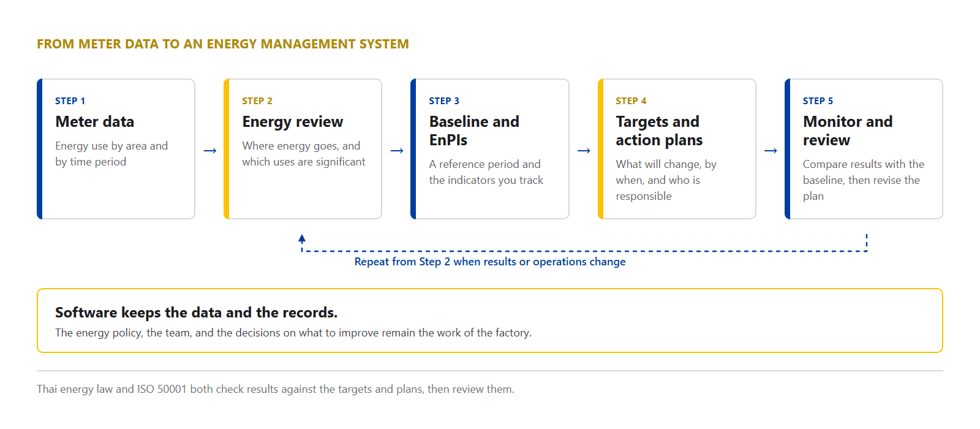Click the "Baseline and EnPIs" heading

pyautogui.click(x=474, y=131)
